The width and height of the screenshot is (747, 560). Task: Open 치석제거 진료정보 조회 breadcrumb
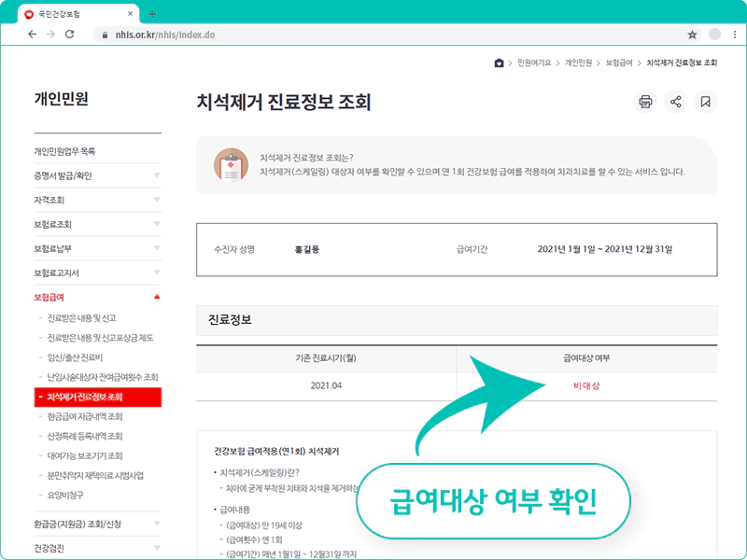[682, 63]
